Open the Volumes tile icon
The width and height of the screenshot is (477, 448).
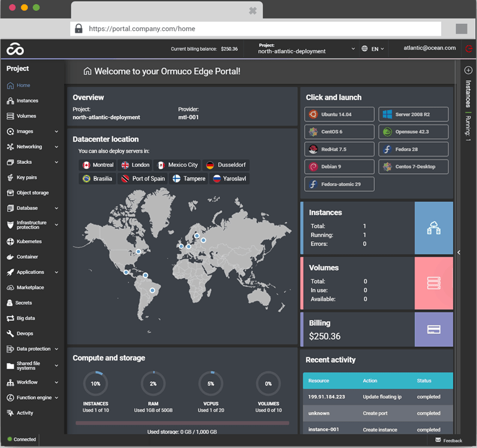pos(433,283)
